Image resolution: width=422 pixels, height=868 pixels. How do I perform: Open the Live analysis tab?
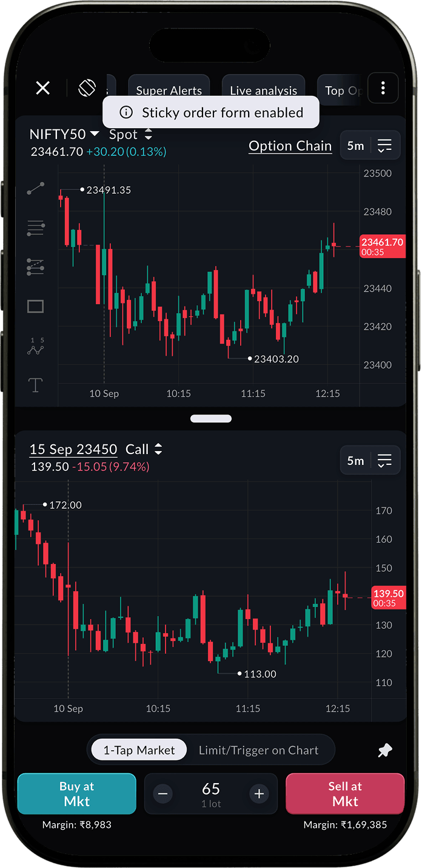coord(264,90)
